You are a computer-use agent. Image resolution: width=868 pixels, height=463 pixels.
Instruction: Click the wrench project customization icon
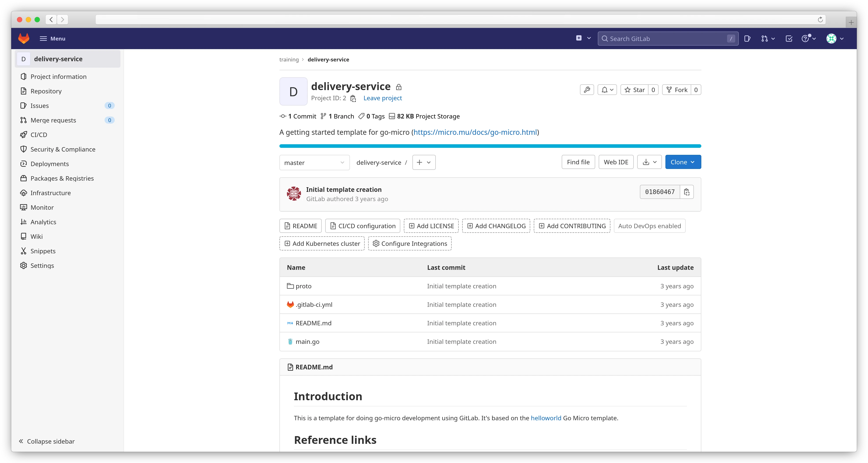tap(587, 90)
